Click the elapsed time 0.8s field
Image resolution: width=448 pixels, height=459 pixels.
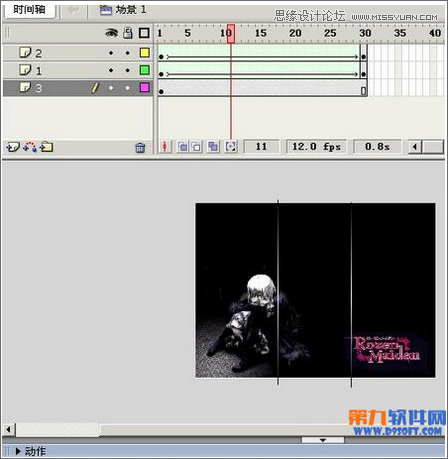coord(377,147)
